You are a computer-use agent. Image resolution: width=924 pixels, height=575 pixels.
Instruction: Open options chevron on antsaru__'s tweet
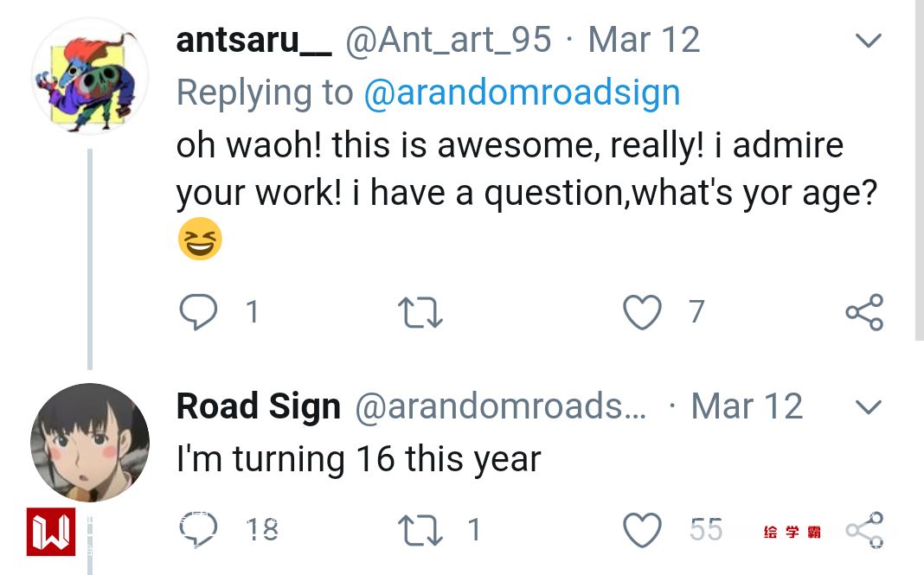pyautogui.click(x=867, y=41)
